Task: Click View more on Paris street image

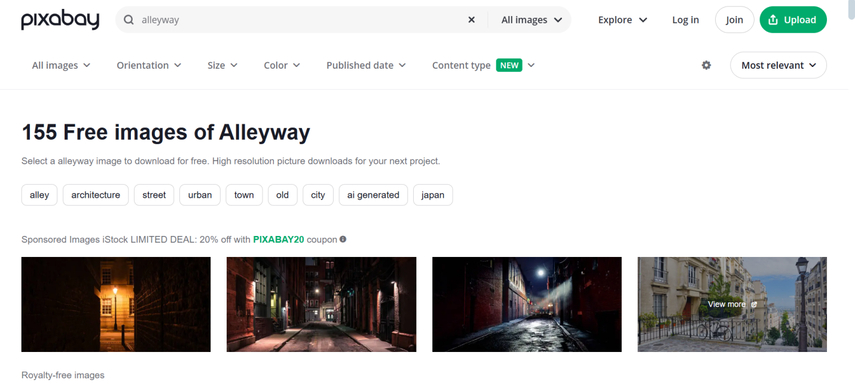Action: pos(732,304)
